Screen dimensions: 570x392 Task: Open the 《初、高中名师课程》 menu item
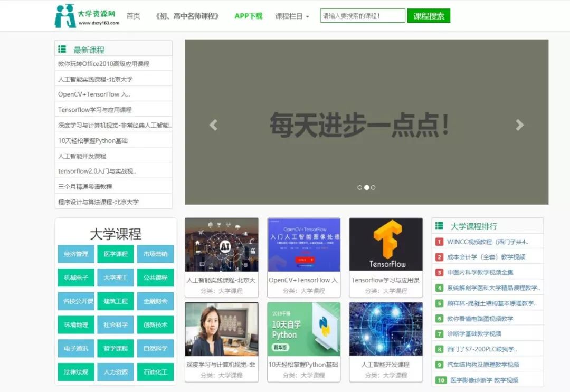pos(187,15)
